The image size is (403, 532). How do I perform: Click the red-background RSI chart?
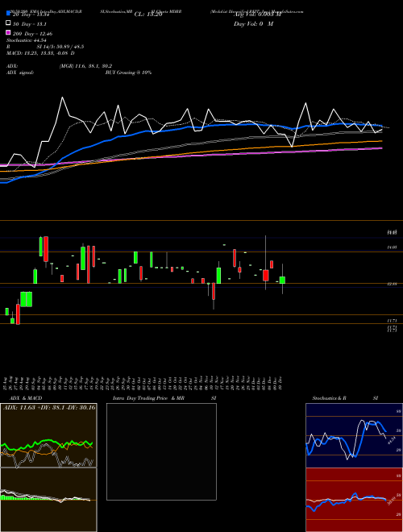354,500
